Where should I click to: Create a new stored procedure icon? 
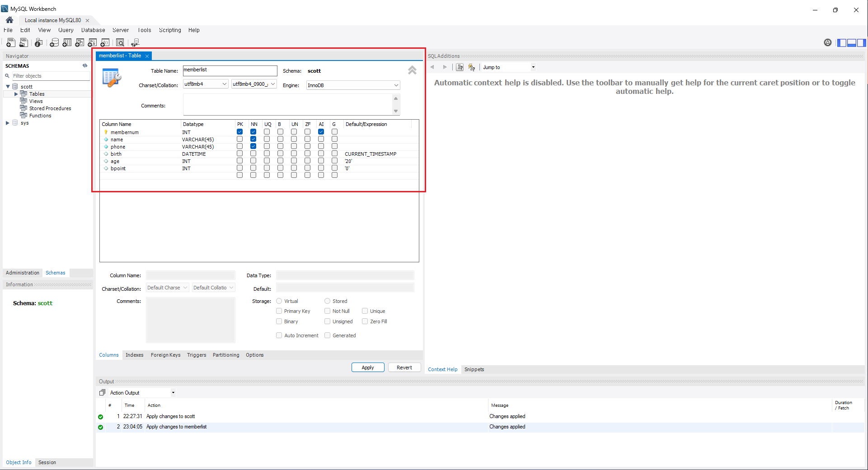point(92,42)
